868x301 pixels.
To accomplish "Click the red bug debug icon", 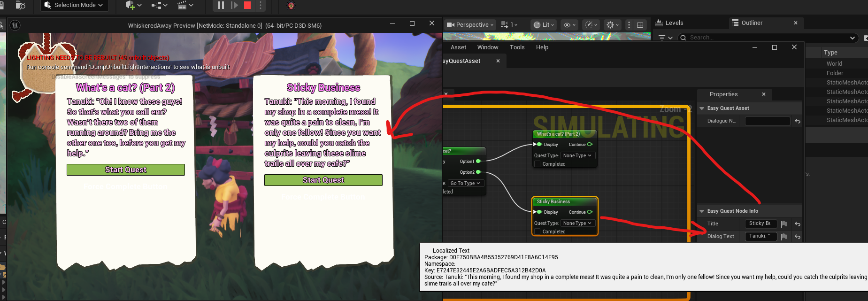I will (291, 6).
